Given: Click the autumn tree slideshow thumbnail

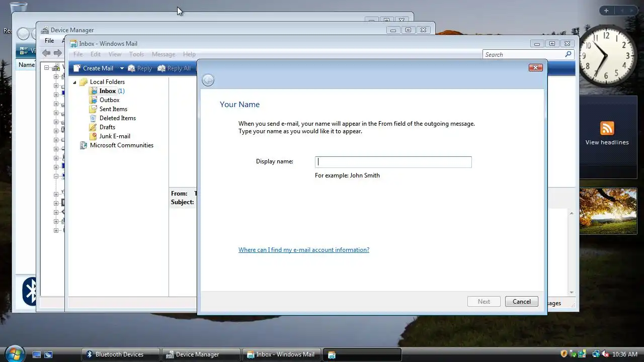Looking at the screenshot, I should point(608,211).
